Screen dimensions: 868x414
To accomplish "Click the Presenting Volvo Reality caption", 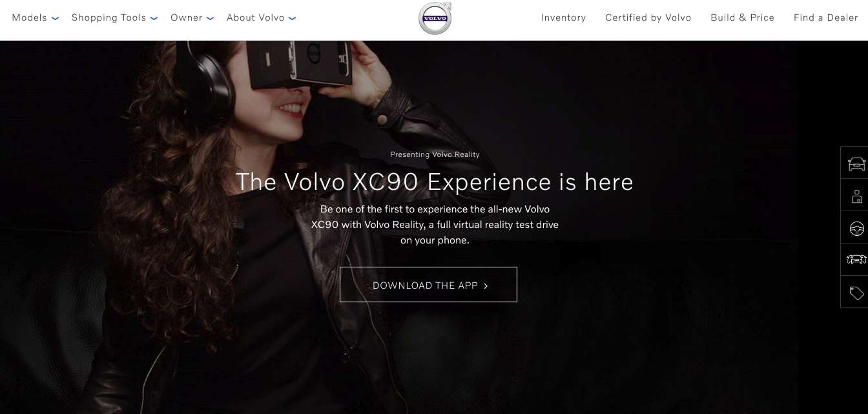I will pos(435,154).
